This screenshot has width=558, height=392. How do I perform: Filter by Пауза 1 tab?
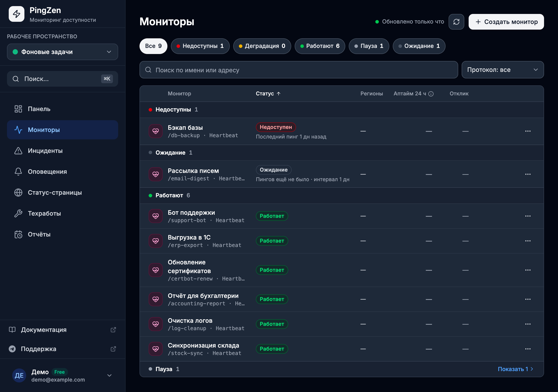point(369,46)
